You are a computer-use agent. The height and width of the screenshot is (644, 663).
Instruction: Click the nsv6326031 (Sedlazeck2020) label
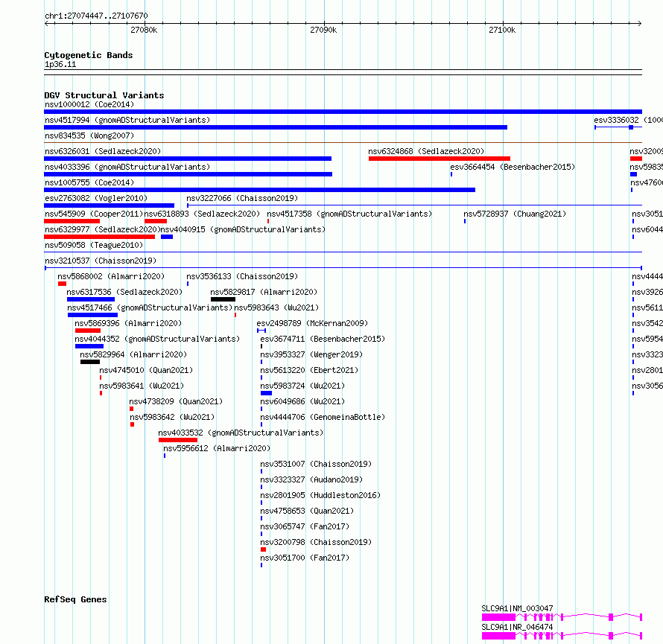point(103,151)
